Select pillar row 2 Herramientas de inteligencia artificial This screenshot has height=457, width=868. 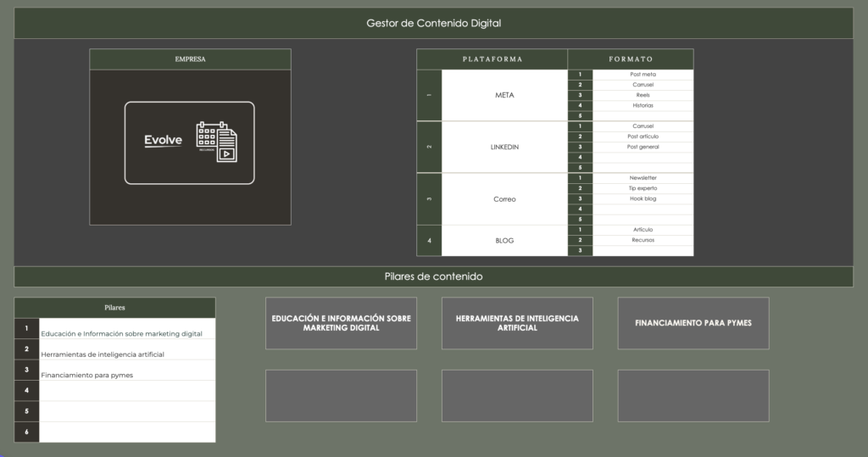(x=127, y=350)
